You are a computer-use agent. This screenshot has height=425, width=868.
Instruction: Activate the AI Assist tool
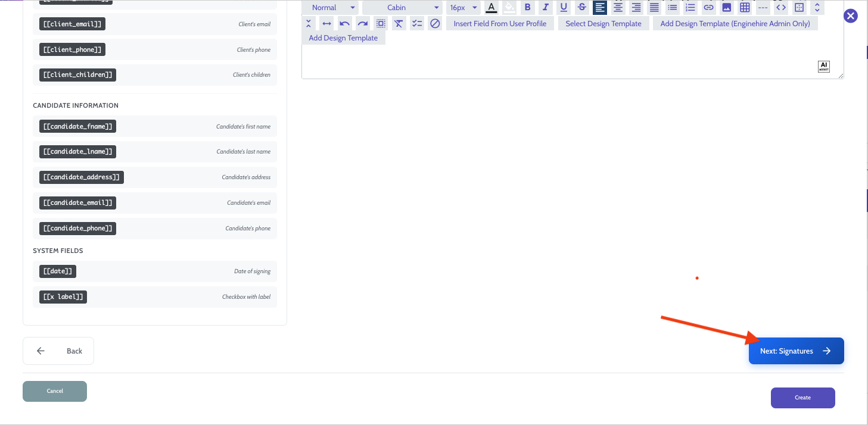click(x=823, y=66)
